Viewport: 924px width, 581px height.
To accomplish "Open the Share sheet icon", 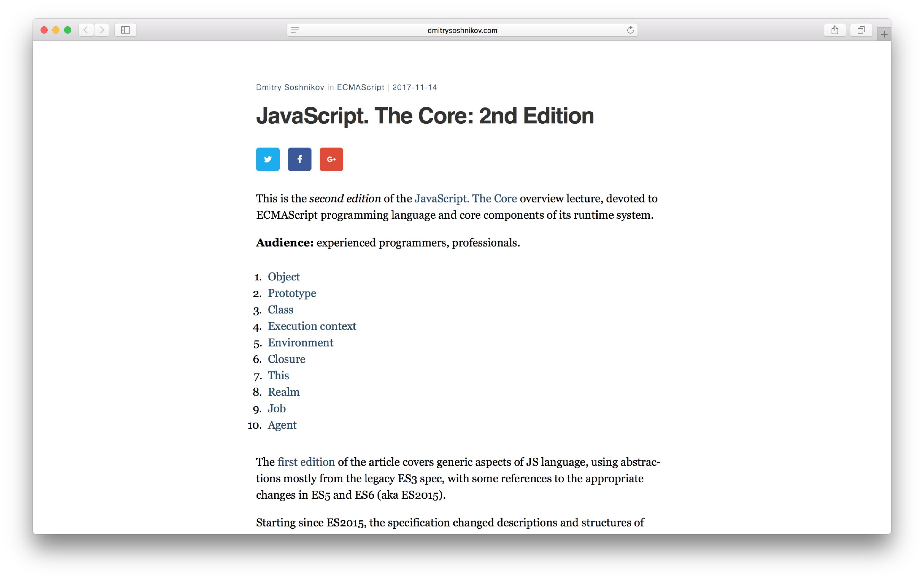I will 834,30.
